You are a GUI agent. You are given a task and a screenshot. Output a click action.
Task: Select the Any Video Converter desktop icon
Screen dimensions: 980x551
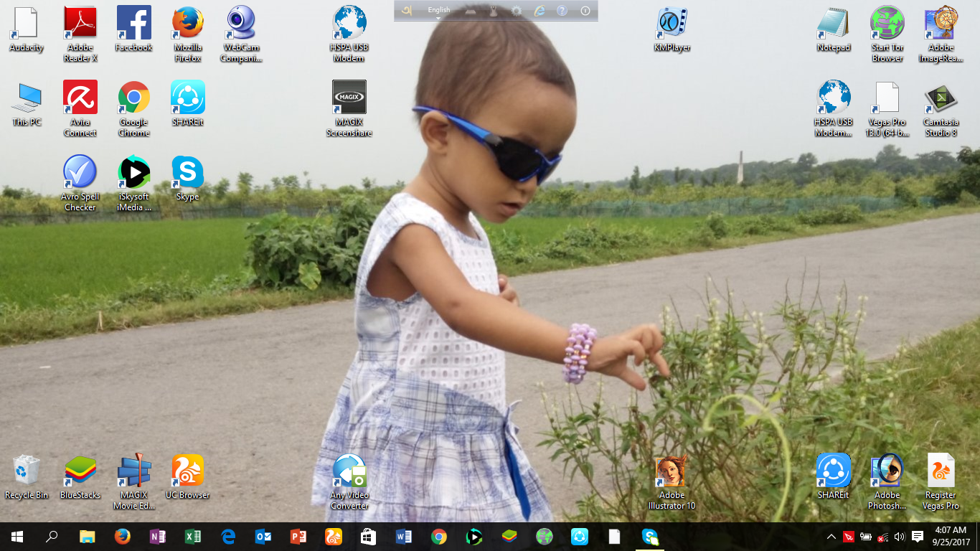pos(349,482)
